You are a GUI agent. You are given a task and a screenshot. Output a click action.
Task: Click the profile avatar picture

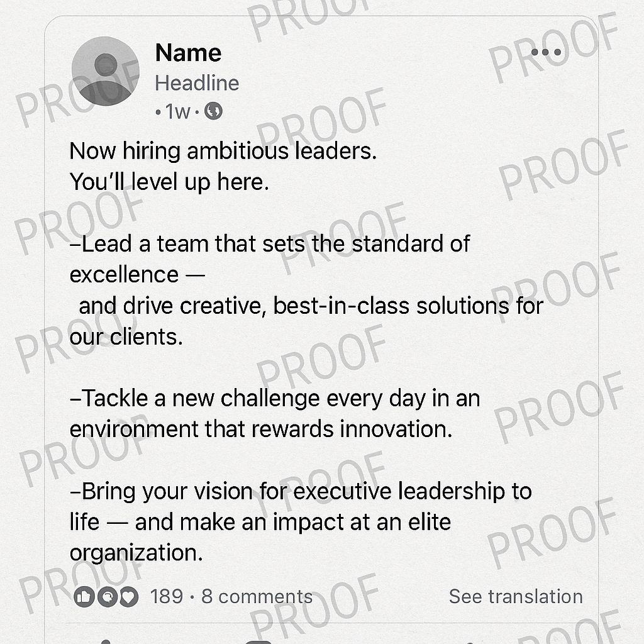pos(105,70)
